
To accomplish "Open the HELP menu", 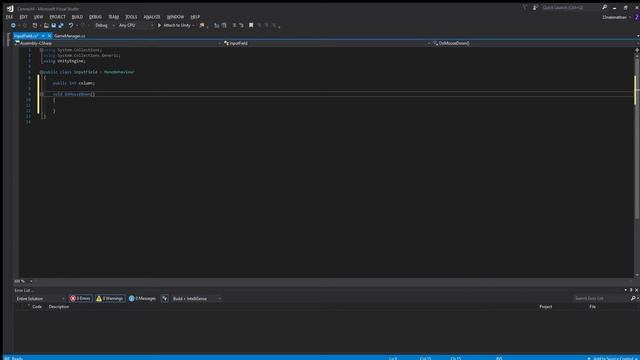I will point(195,17).
